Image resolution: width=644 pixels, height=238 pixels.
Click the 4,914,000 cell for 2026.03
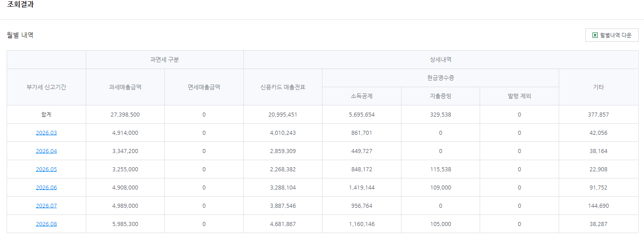(x=125, y=133)
